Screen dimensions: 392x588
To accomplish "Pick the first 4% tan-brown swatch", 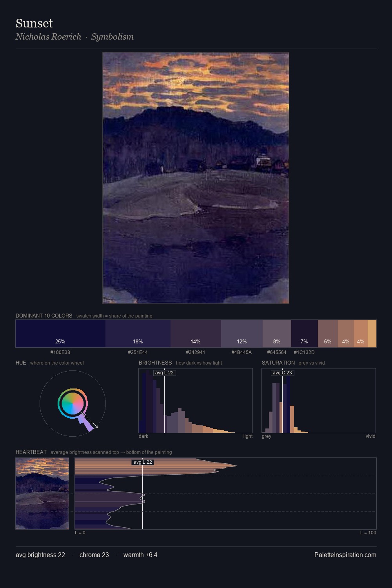I will tap(346, 334).
